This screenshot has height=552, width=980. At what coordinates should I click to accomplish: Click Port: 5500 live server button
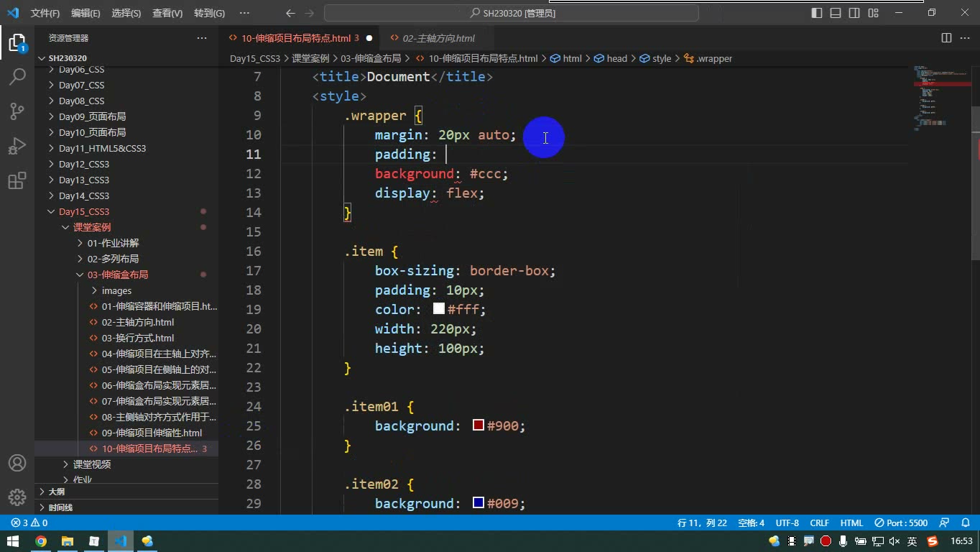coord(901,523)
